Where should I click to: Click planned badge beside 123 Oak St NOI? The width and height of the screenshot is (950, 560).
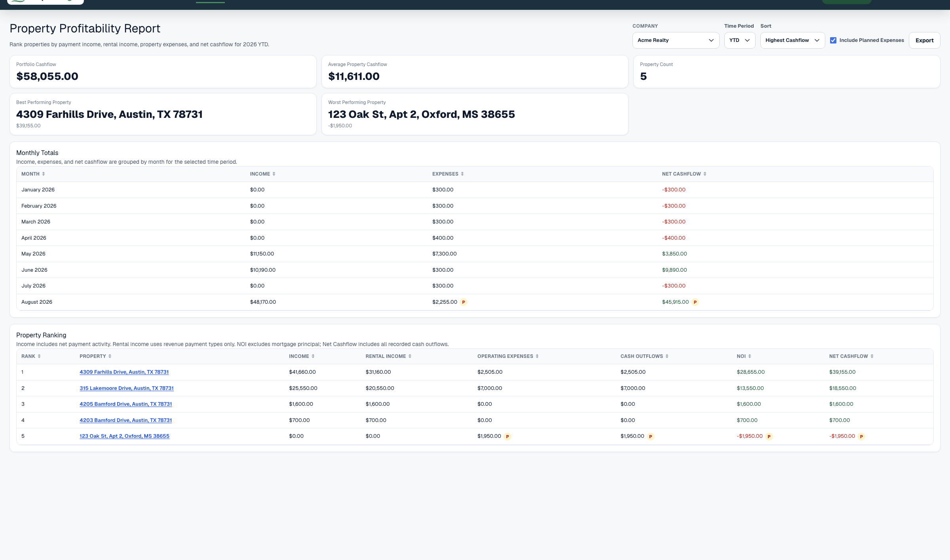[769, 437]
